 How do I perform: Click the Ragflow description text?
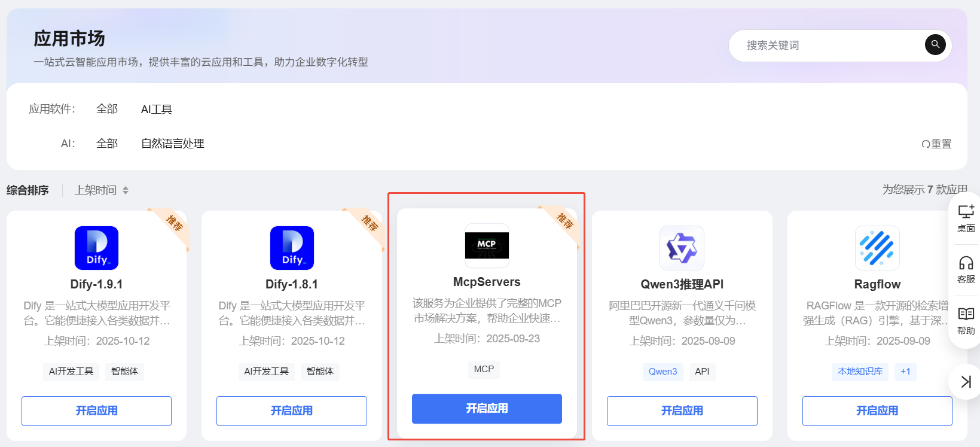click(x=877, y=313)
